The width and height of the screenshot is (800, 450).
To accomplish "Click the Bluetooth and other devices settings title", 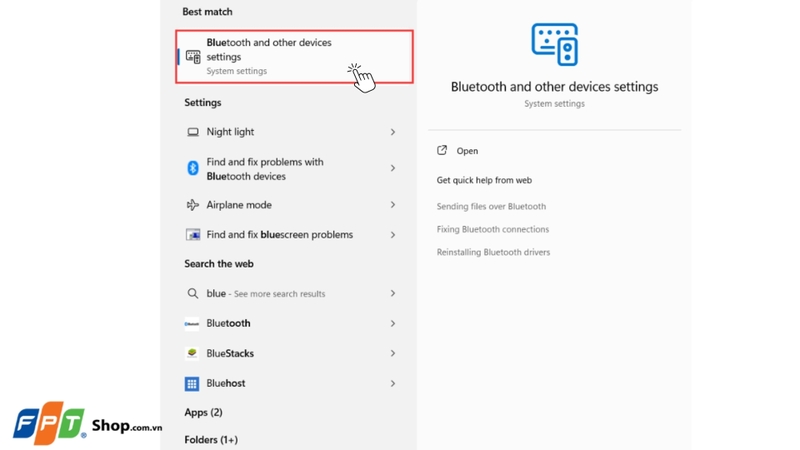I will pos(555,87).
